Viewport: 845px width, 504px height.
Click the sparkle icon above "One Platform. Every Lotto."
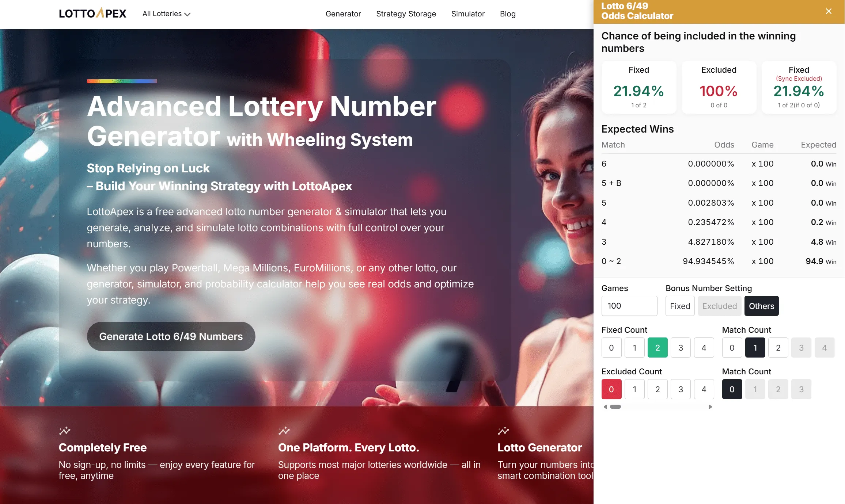click(284, 431)
